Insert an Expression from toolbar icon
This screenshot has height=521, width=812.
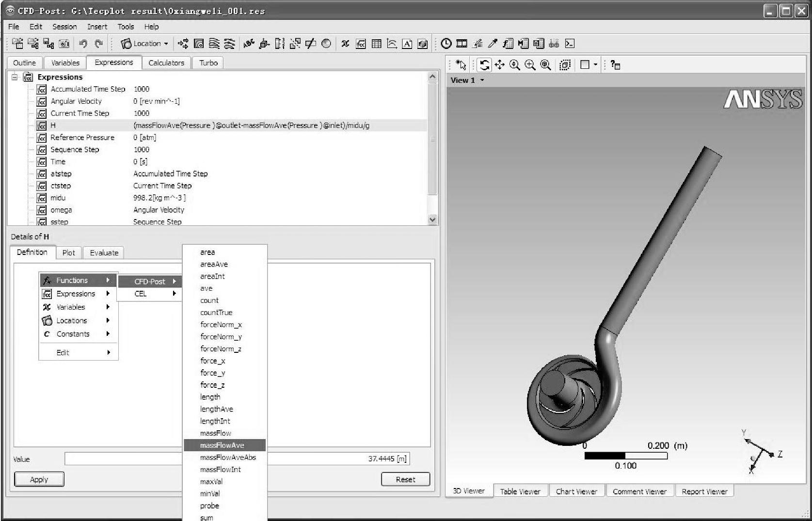coord(361,44)
